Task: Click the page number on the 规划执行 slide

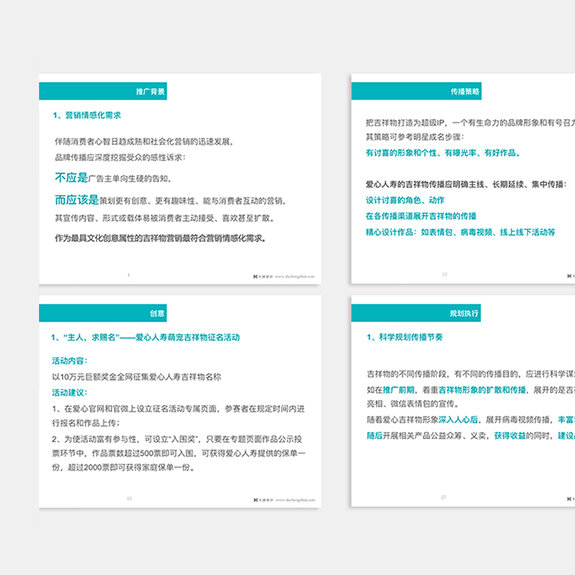Action: pos(443,498)
